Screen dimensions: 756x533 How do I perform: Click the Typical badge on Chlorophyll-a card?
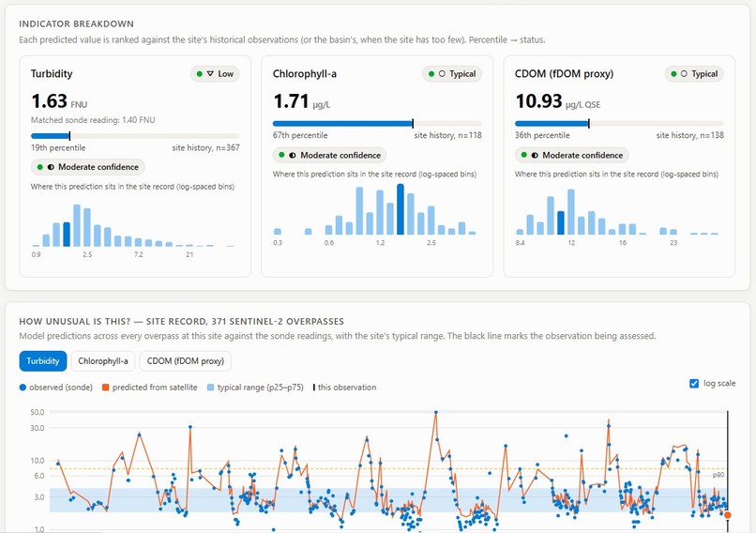(x=452, y=74)
